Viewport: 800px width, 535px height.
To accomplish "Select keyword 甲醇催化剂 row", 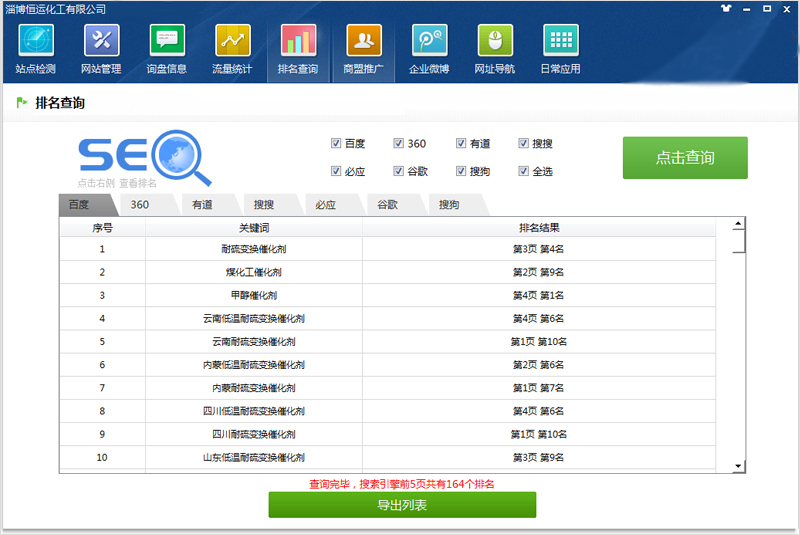I will click(254, 295).
